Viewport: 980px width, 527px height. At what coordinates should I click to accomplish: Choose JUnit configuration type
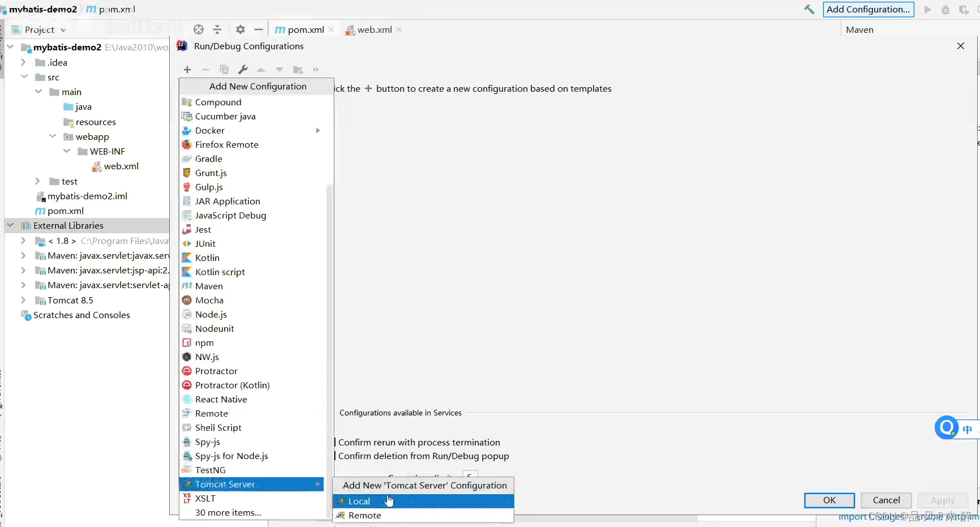pyautogui.click(x=252, y=243)
